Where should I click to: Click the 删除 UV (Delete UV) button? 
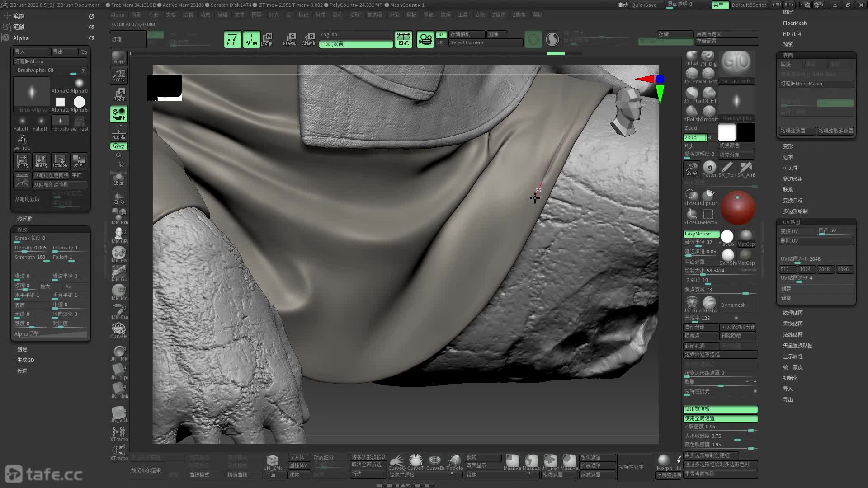tap(816, 241)
